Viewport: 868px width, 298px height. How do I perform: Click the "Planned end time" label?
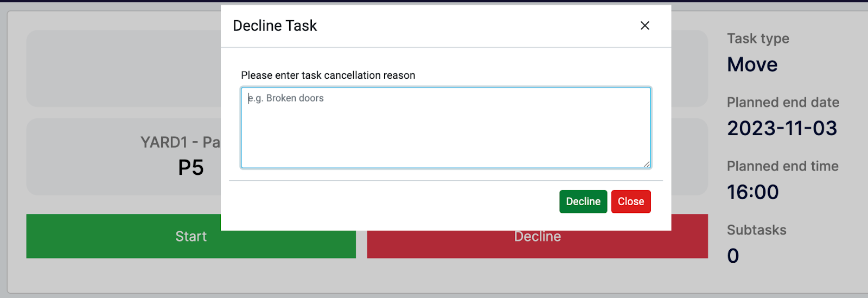(x=782, y=166)
